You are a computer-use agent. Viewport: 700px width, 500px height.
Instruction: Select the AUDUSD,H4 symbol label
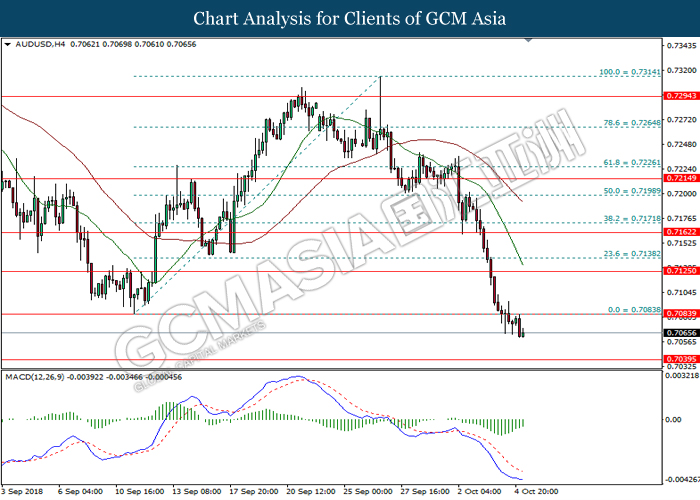(40, 44)
